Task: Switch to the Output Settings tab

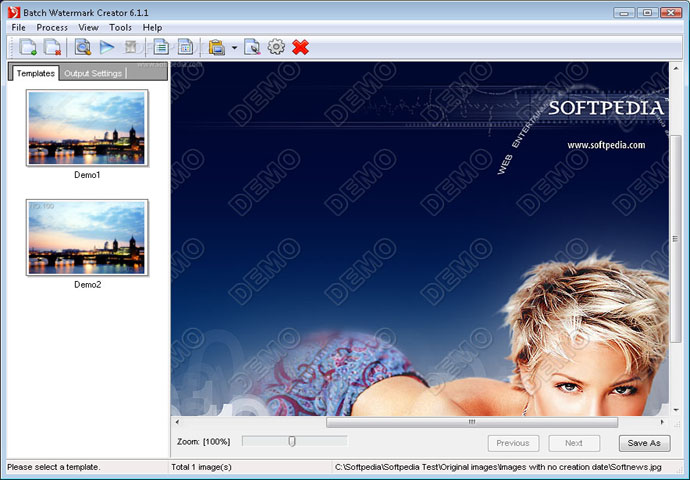Action: pos(93,73)
